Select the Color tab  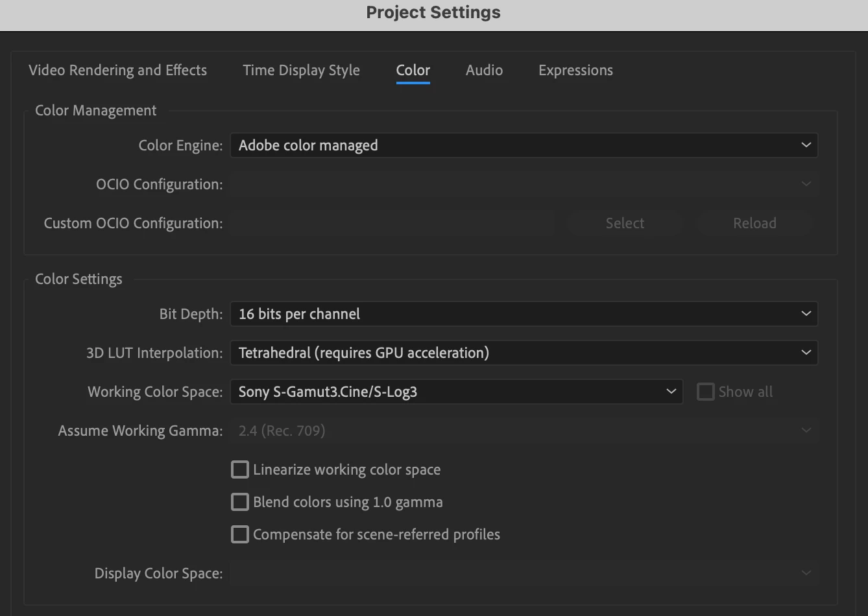click(x=413, y=70)
